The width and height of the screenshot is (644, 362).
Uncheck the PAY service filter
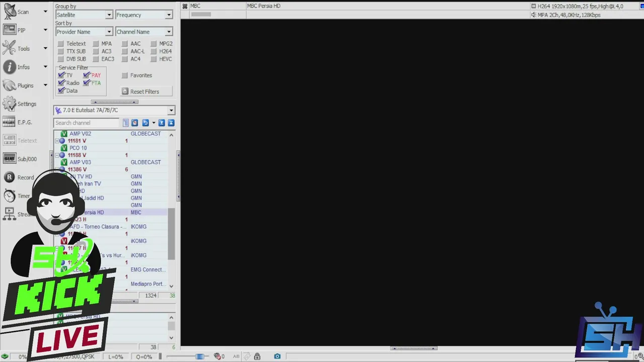[x=87, y=75]
